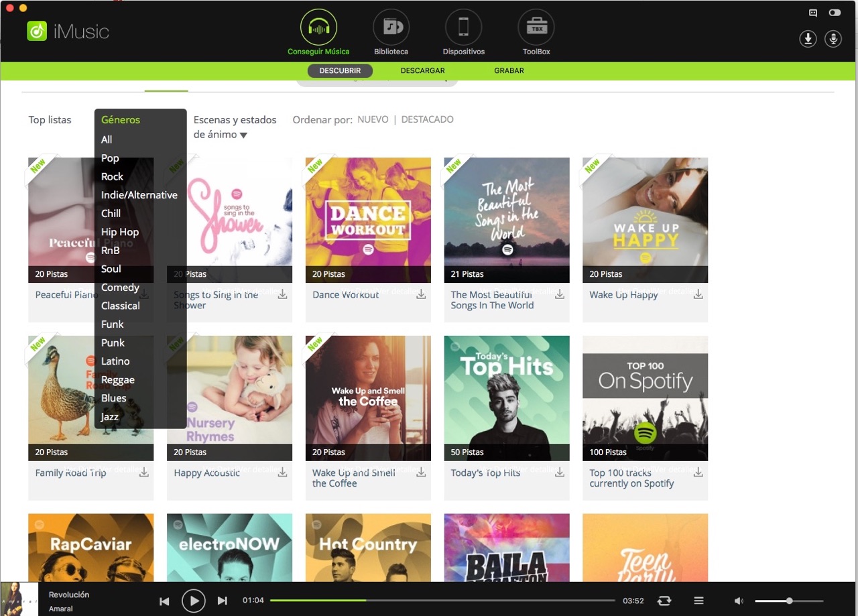Download The Most Beautiful Songs playlist
Screen dimensions: 858x616
click(560, 294)
